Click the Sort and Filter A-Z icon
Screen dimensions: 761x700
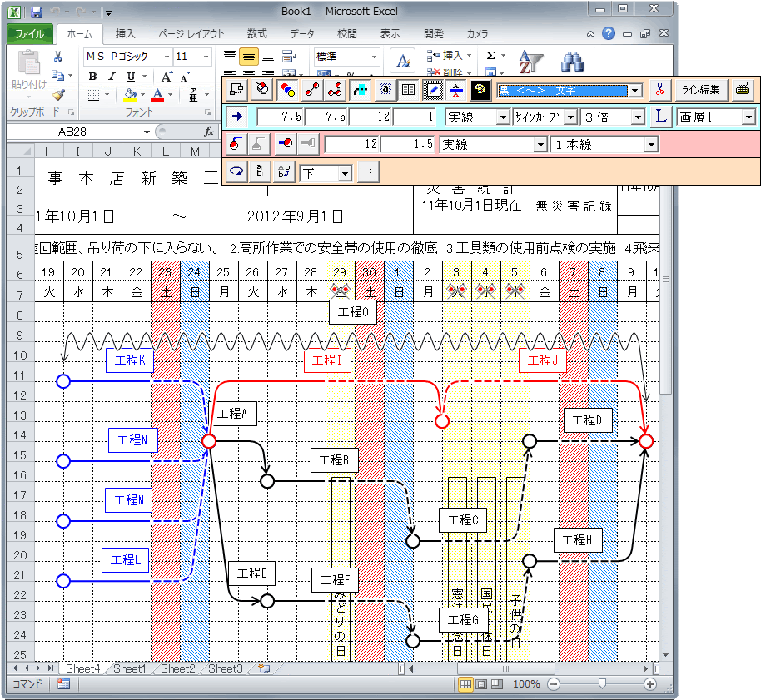[x=530, y=62]
